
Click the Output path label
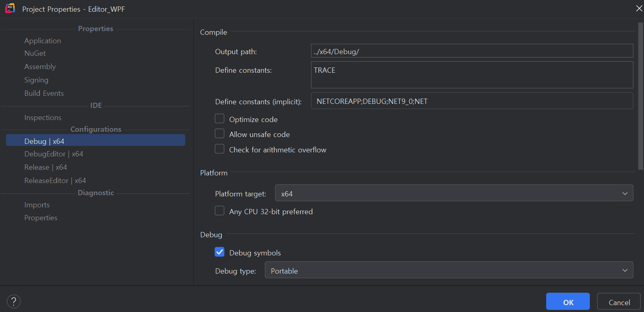pyautogui.click(x=236, y=52)
